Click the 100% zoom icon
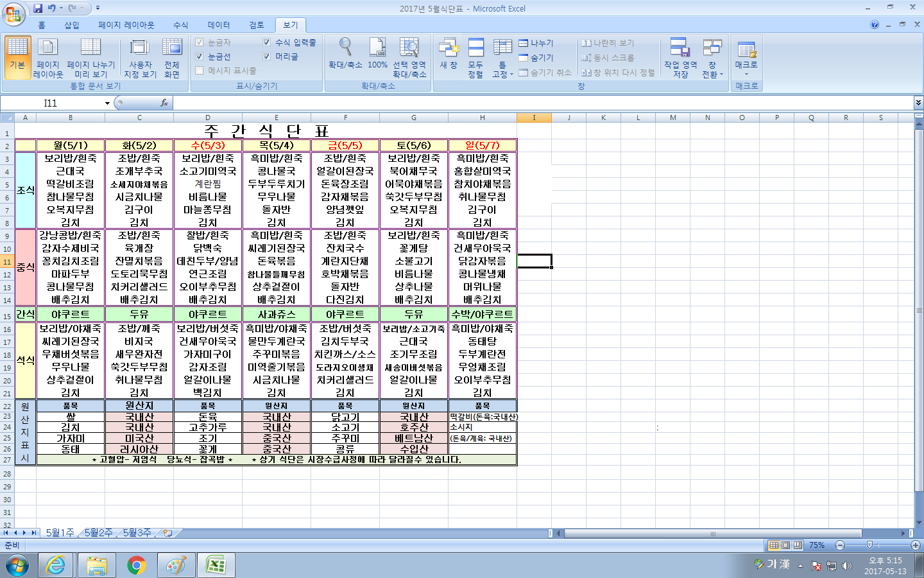 377,54
